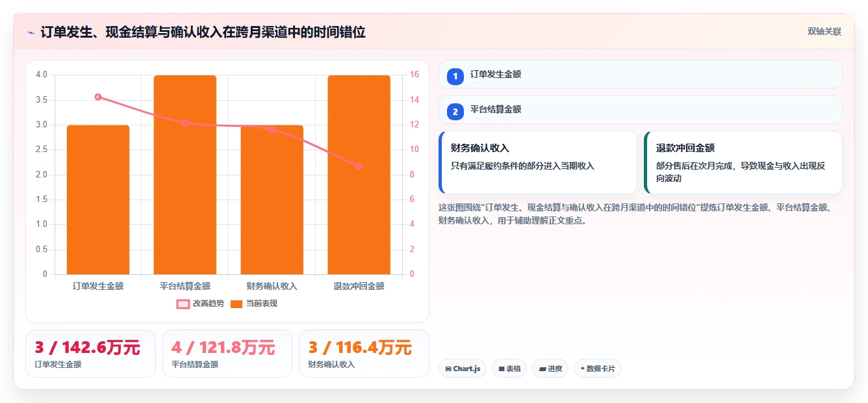Screen dimensions: 868x403
Task: Click the 数据卡片 tag
Action: pos(598,369)
